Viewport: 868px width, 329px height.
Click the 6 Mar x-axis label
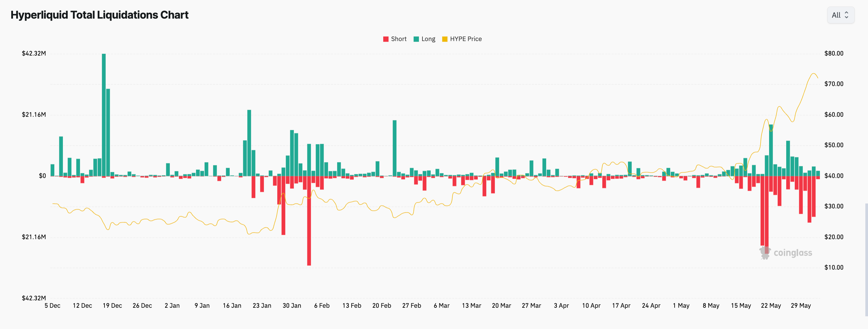(441, 306)
